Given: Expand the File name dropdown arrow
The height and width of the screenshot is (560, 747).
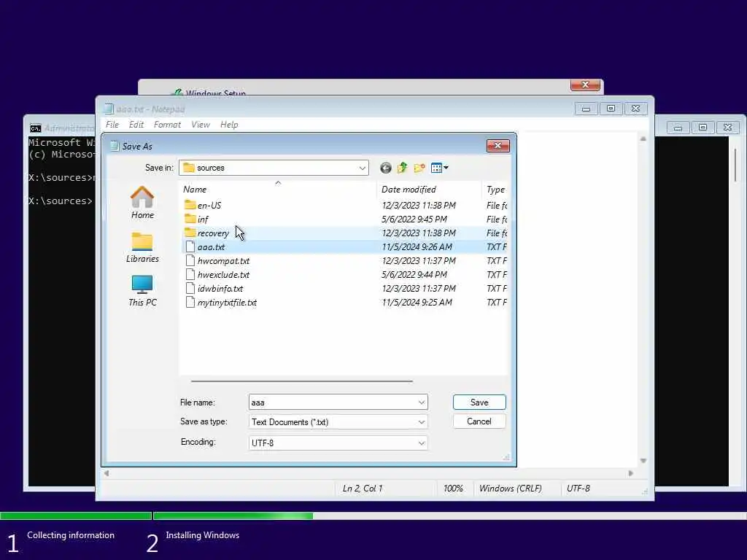Looking at the screenshot, I should [422, 402].
